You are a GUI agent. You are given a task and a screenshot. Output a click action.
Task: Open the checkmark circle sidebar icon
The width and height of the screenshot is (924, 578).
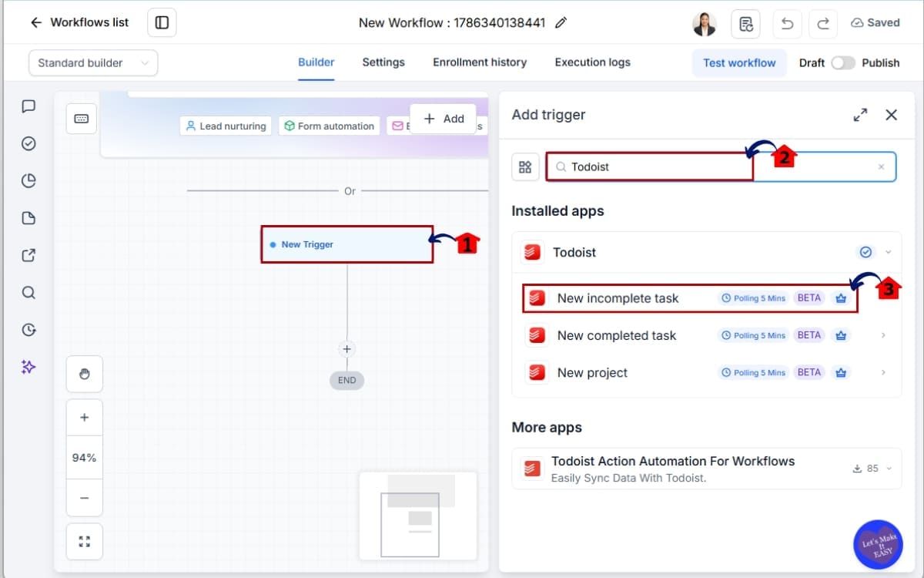click(x=28, y=143)
